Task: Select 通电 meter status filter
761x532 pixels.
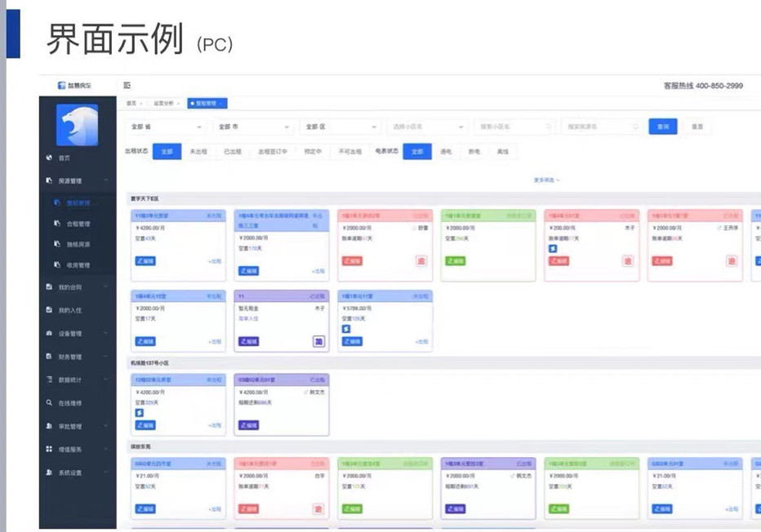Action: tap(446, 151)
